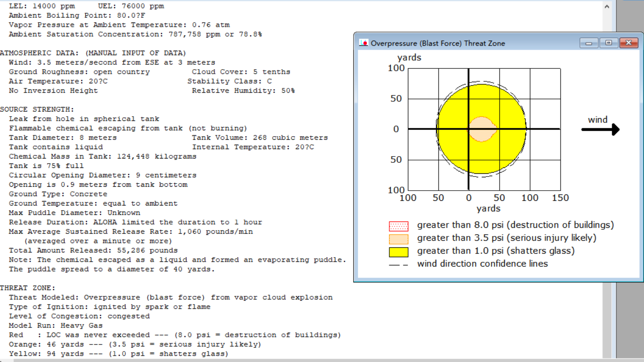Click the 'Red : LOC was never exceeded' line

[x=175, y=335]
